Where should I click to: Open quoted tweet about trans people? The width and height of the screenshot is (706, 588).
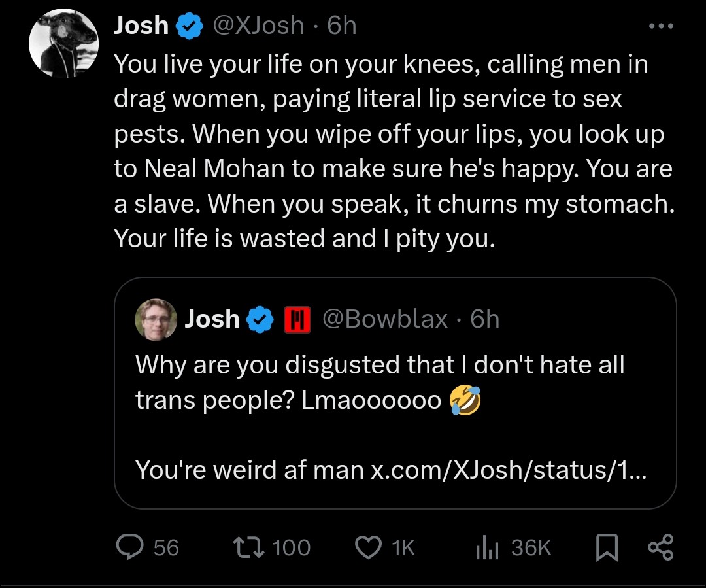coord(379,382)
